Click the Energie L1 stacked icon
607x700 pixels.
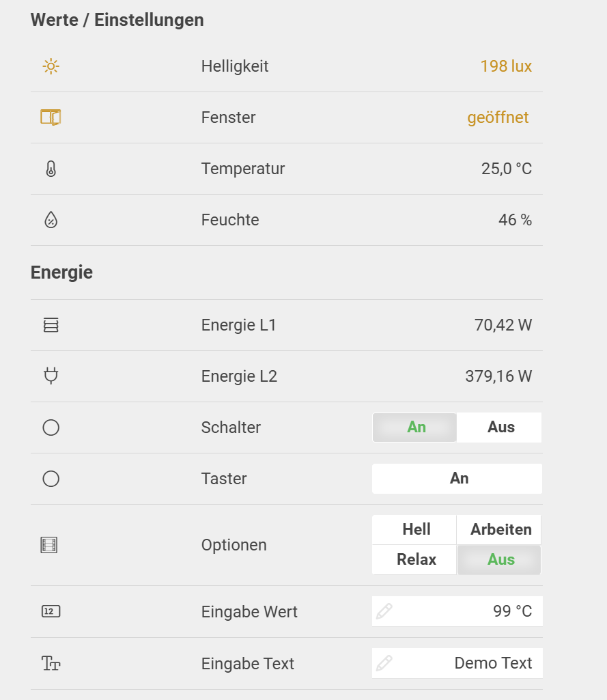coord(51,325)
